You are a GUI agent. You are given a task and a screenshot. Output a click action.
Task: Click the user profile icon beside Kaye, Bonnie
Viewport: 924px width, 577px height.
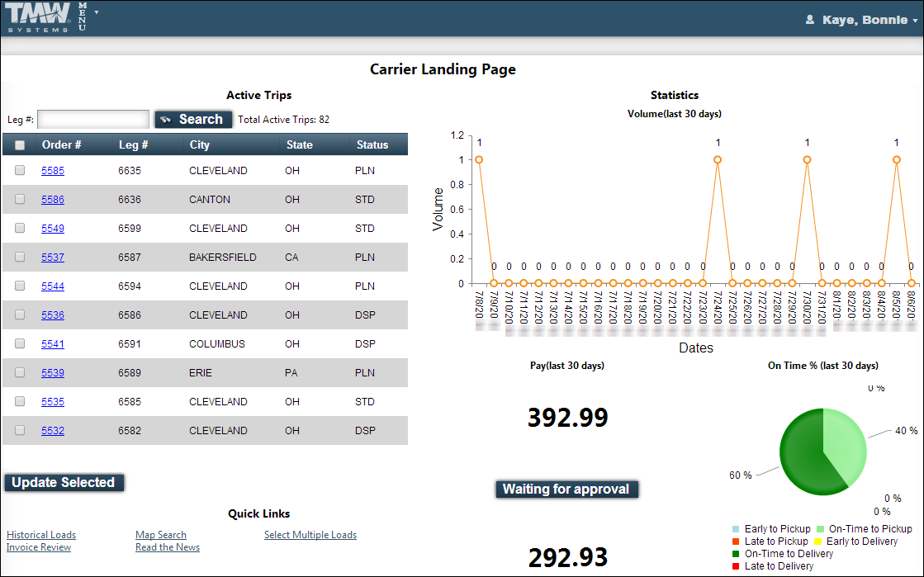pos(810,20)
